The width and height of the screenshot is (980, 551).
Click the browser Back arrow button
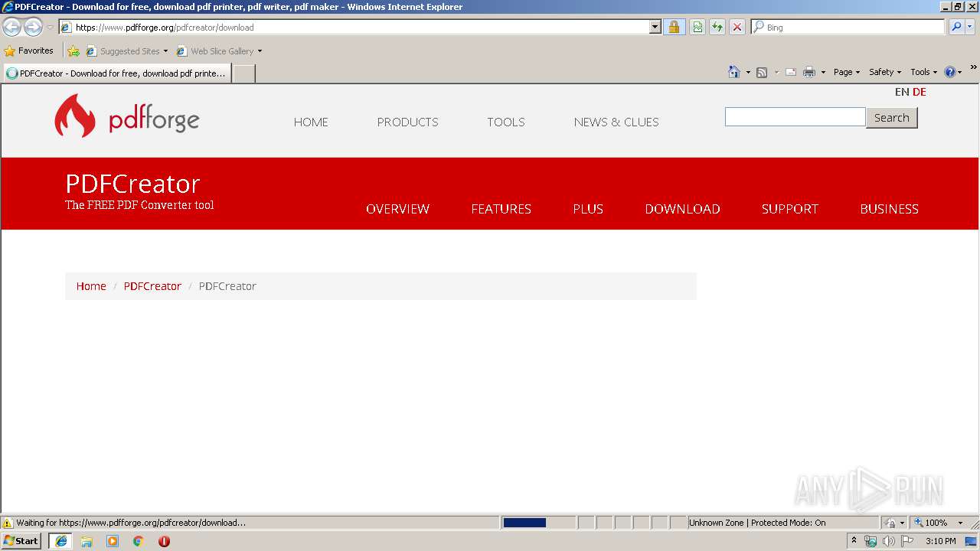pyautogui.click(x=11, y=28)
